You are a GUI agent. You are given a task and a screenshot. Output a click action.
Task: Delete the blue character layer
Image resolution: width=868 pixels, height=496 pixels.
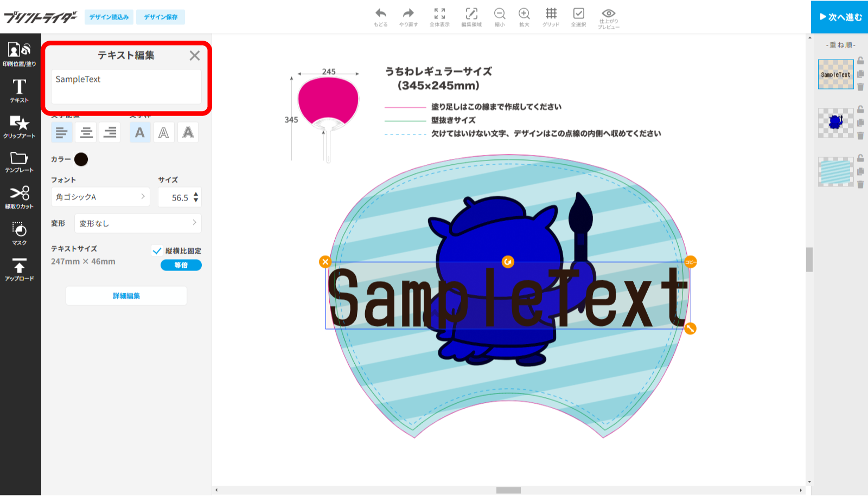860,136
